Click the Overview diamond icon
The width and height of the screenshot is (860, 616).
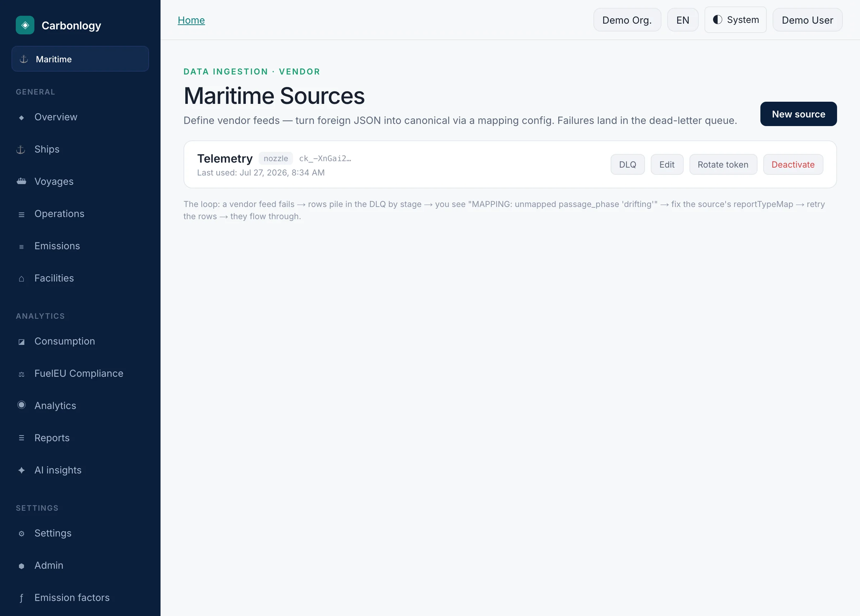pyautogui.click(x=21, y=117)
